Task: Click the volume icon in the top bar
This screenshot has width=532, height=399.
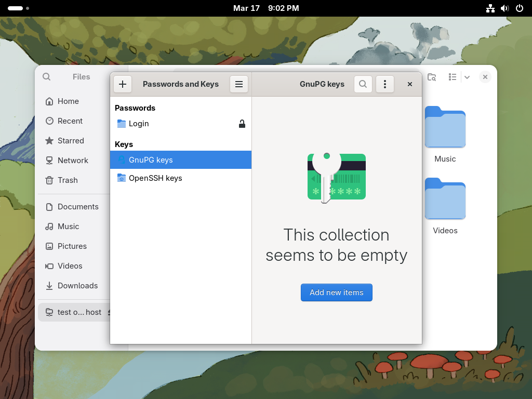Action: 505,8
